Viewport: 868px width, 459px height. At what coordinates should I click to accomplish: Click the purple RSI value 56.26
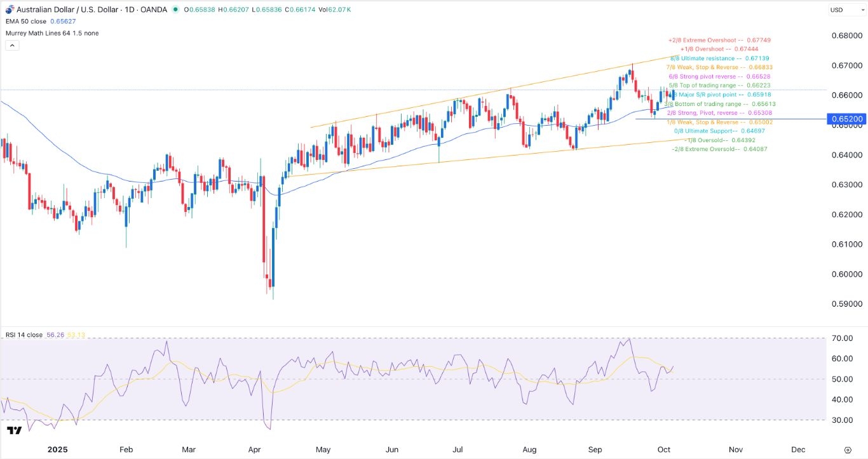click(x=55, y=335)
